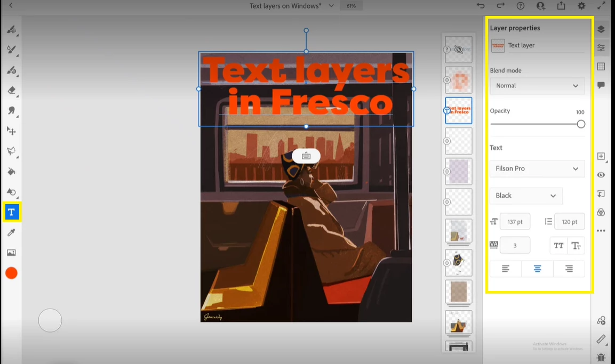This screenshot has width=615, height=364.
Task: Undo the last action
Action: [481, 5]
